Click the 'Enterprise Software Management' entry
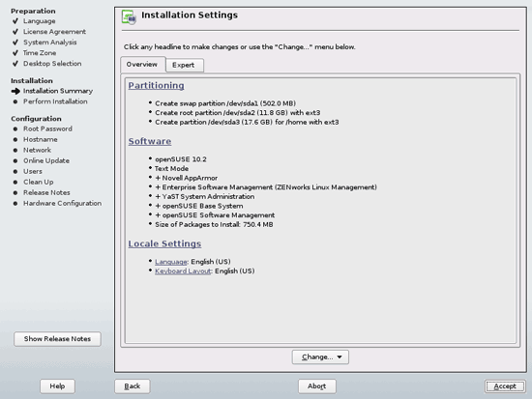The image size is (532, 399). 266,187
